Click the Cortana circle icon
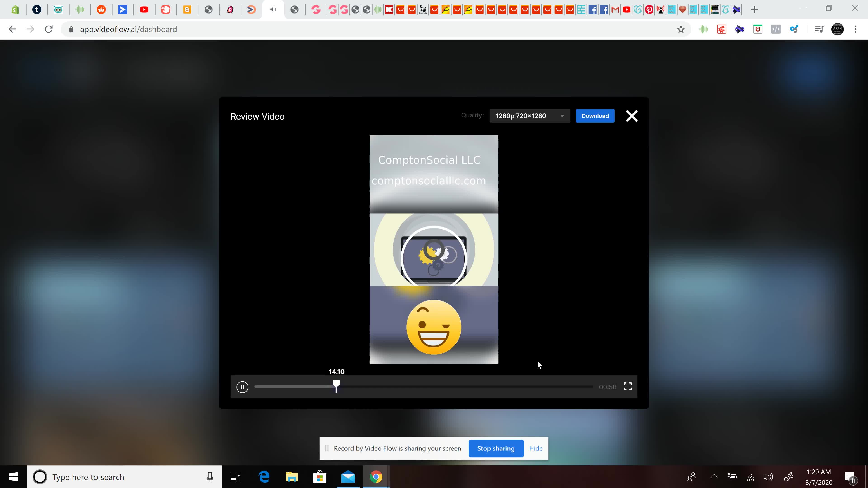This screenshot has width=868, height=488. (40, 477)
